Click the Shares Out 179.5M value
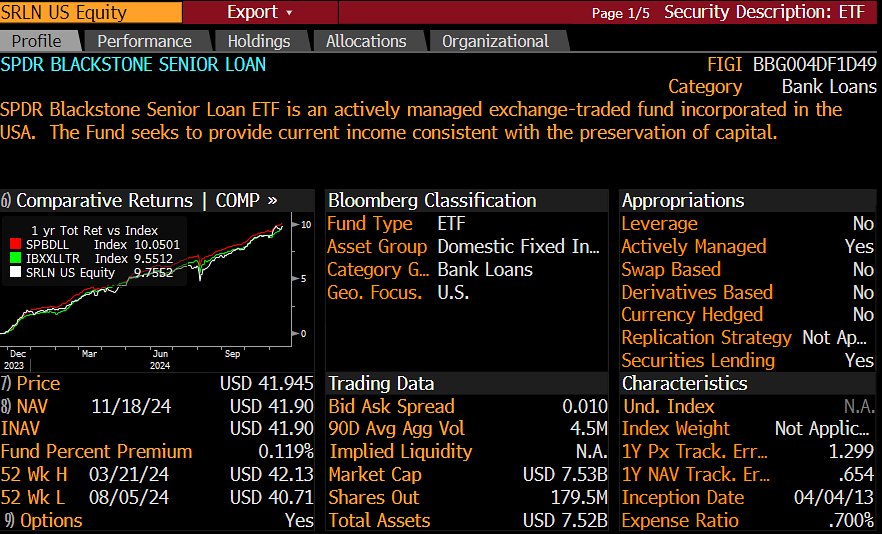This screenshot has width=882, height=534. click(x=579, y=497)
